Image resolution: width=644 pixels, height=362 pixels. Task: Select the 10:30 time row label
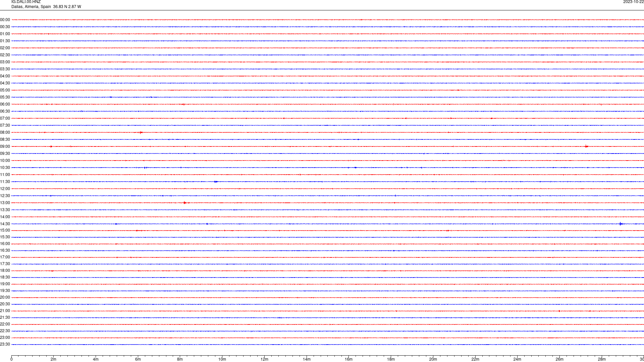point(5,168)
